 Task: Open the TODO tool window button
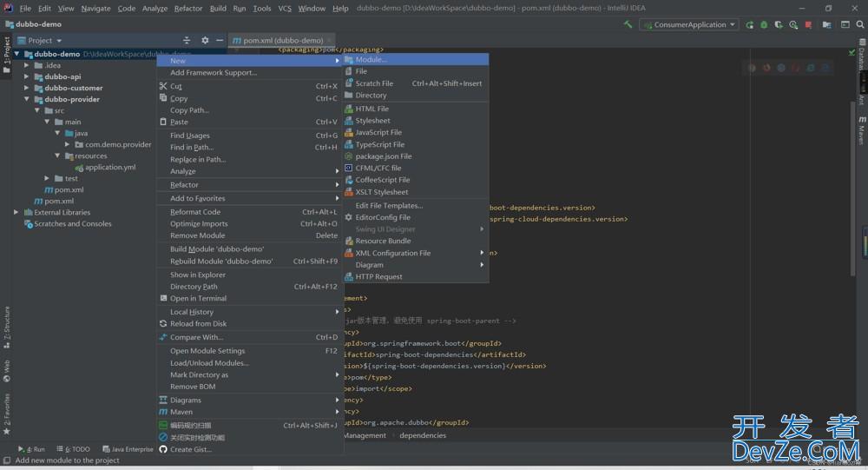point(73,449)
